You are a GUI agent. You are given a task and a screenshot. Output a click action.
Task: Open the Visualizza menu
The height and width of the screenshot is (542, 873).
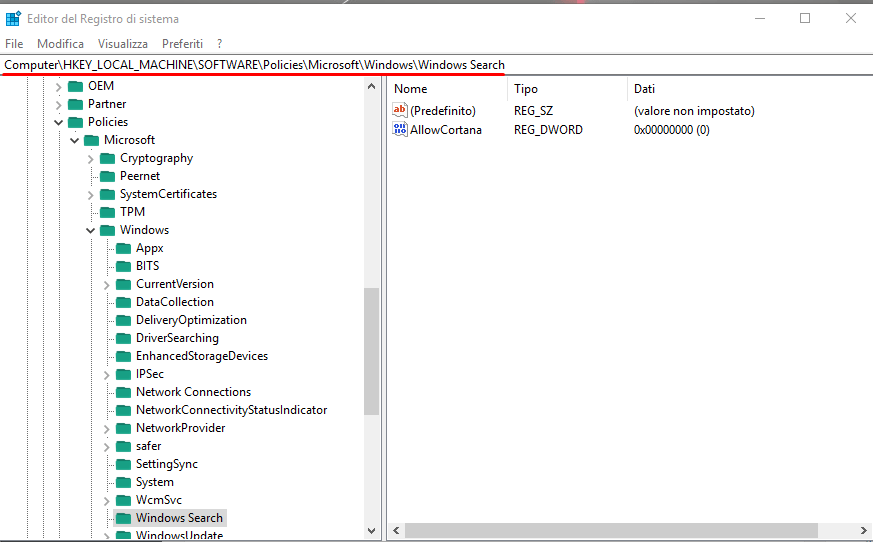[x=122, y=43]
